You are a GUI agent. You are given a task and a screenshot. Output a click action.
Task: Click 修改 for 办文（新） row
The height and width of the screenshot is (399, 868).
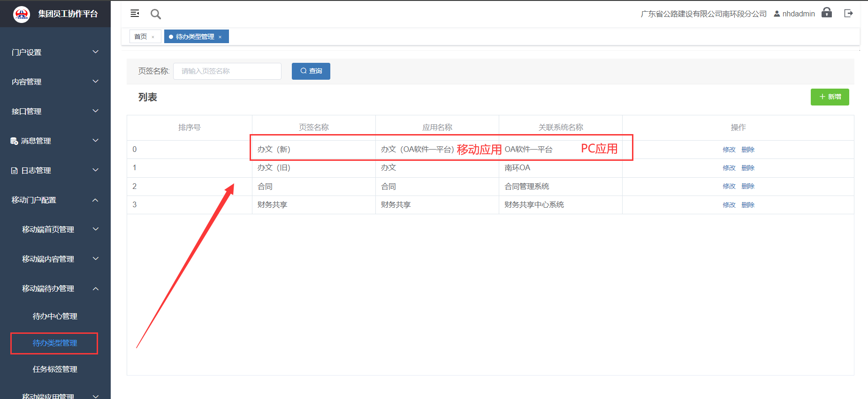point(729,150)
